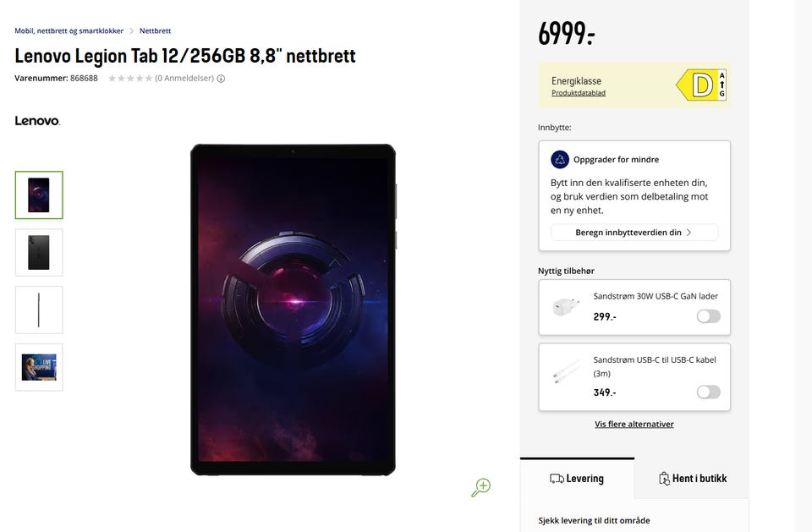Click the Lenovo brand logo

tap(37, 121)
